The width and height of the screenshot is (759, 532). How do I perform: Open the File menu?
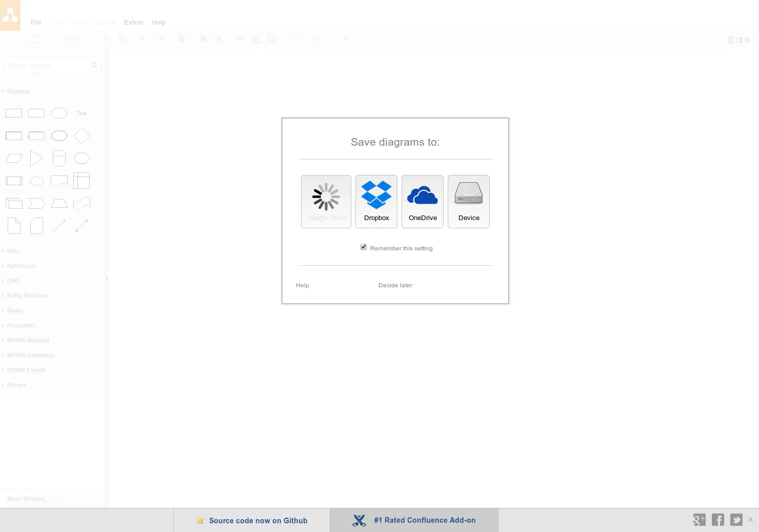[x=36, y=23]
